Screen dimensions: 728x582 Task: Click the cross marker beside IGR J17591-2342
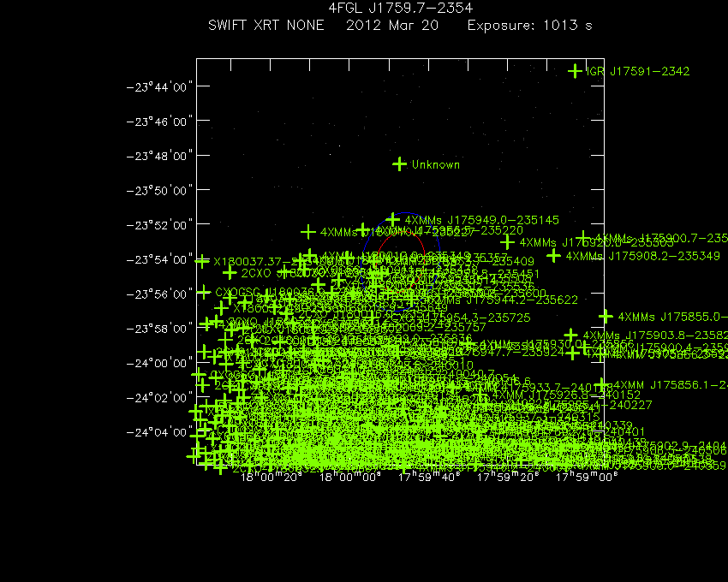pos(575,71)
